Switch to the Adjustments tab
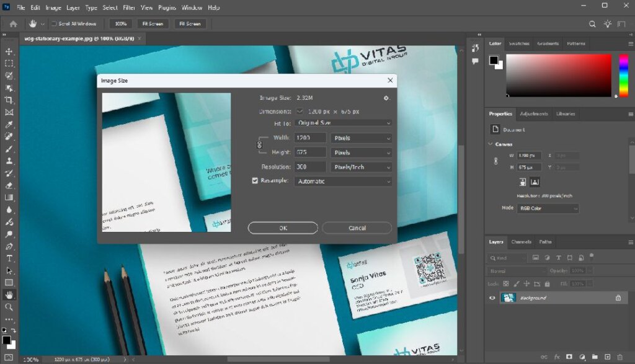The width and height of the screenshot is (635, 364). 534,113
